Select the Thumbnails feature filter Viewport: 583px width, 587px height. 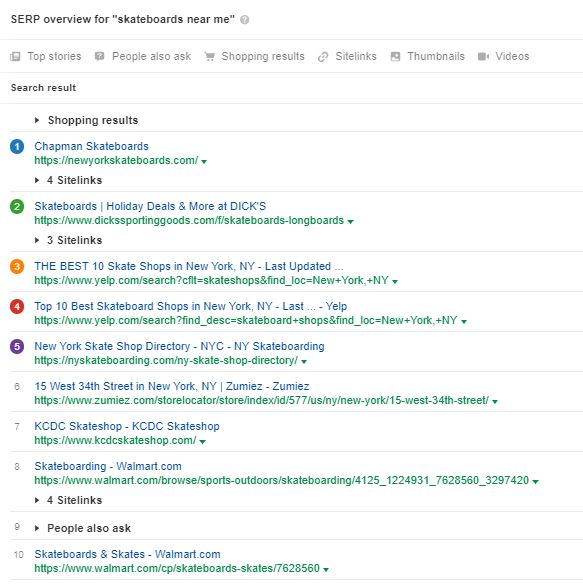point(428,57)
